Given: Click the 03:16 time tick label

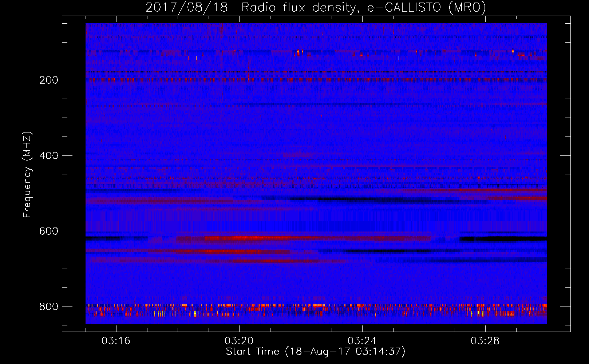Looking at the screenshot, I should [x=116, y=341].
